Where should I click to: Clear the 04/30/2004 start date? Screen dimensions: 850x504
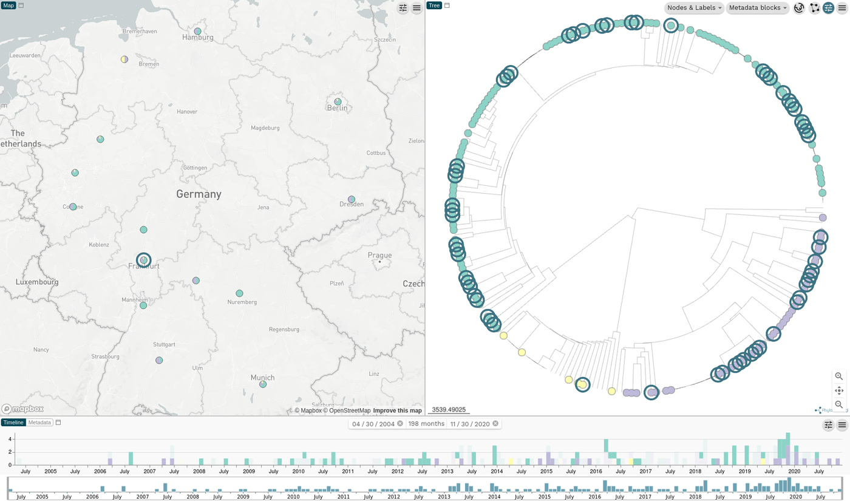tap(400, 423)
